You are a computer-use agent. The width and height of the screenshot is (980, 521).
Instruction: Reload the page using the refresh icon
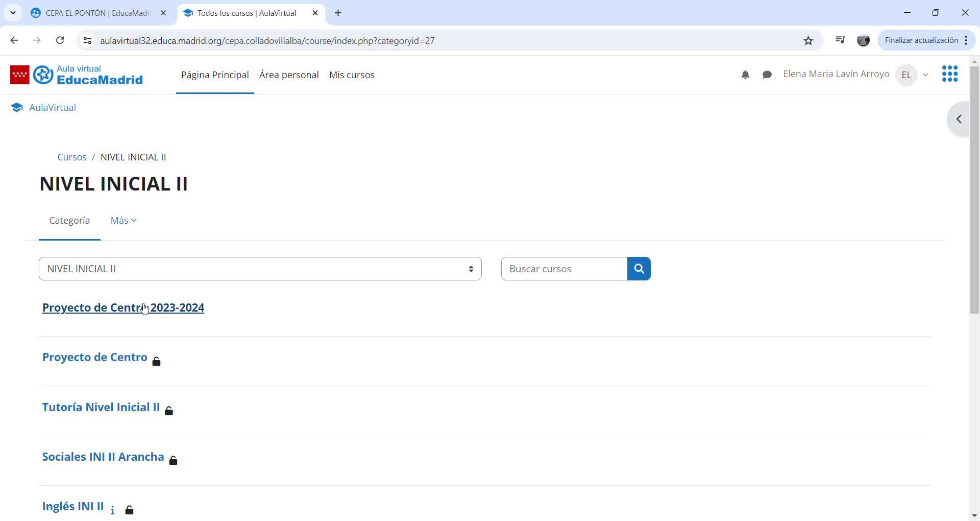point(60,40)
